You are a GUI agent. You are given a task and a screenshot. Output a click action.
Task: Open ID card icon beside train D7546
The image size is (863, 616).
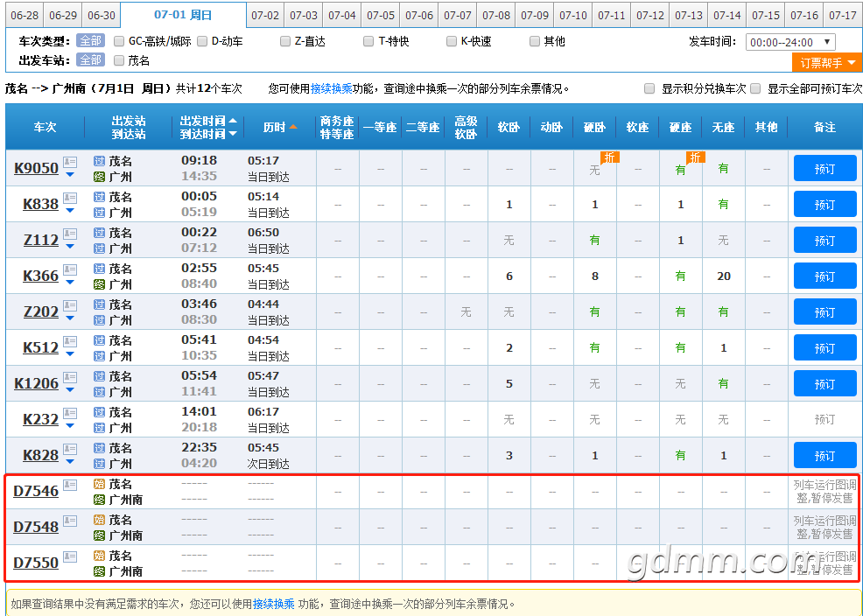[x=70, y=485]
